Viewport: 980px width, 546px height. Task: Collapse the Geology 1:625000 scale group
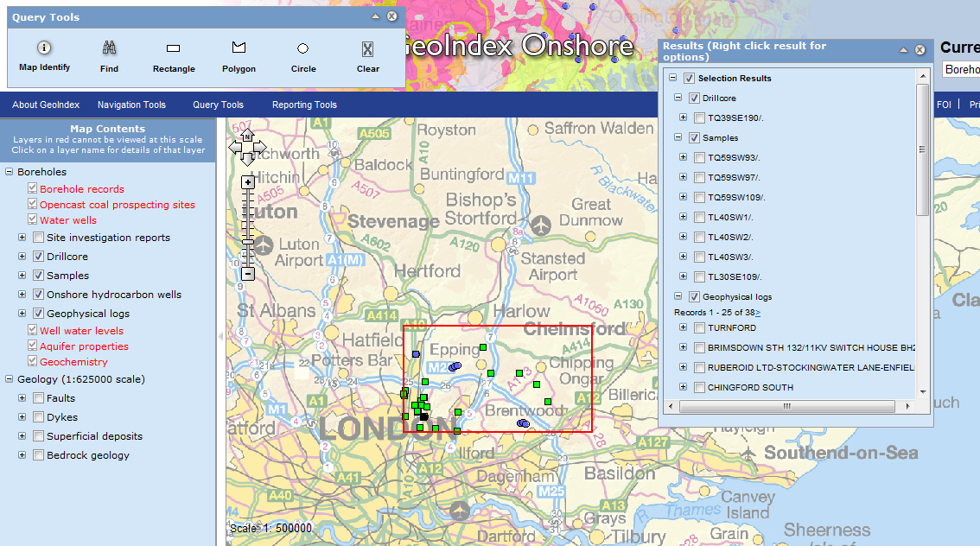[10, 378]
